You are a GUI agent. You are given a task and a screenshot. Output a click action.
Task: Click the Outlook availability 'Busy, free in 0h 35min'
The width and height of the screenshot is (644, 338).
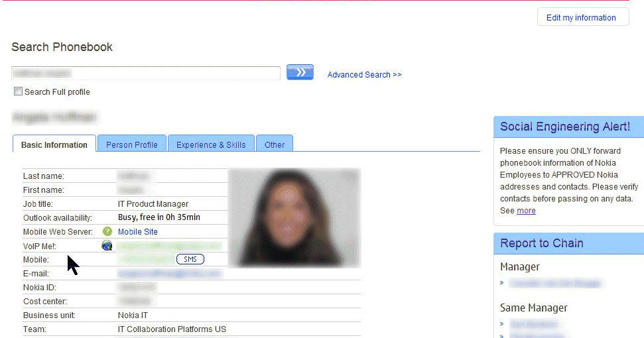pos(159,217)
